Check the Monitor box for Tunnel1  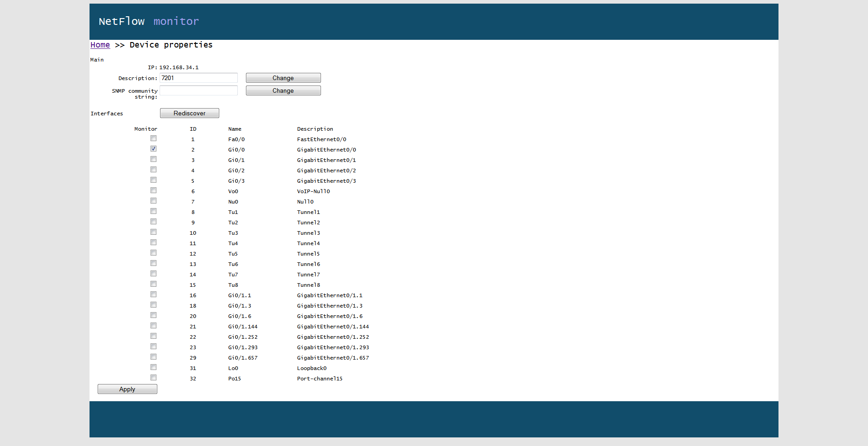(x=153, y=211)
